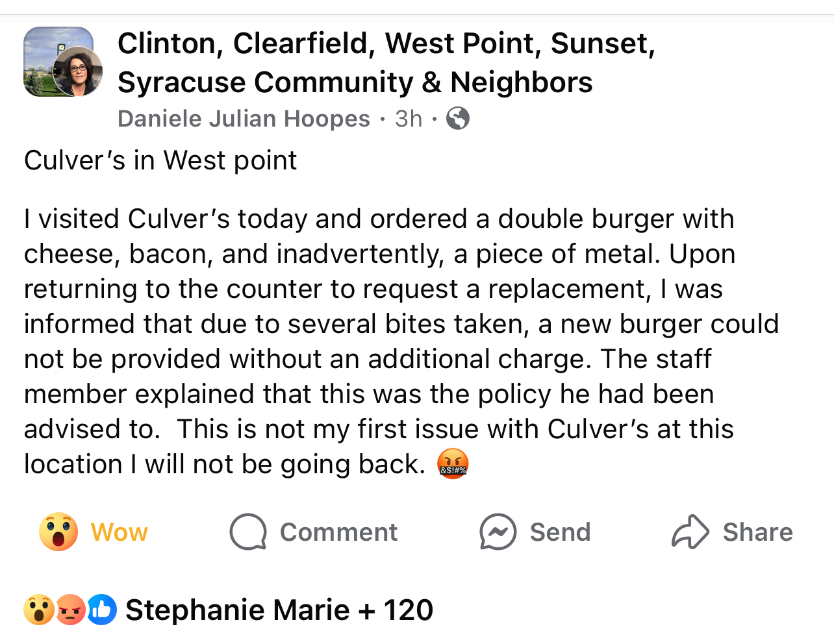This screenshot has height=644, width=834.
Task: Click the speech bubble comment icon
Action: tap(248, 532)
